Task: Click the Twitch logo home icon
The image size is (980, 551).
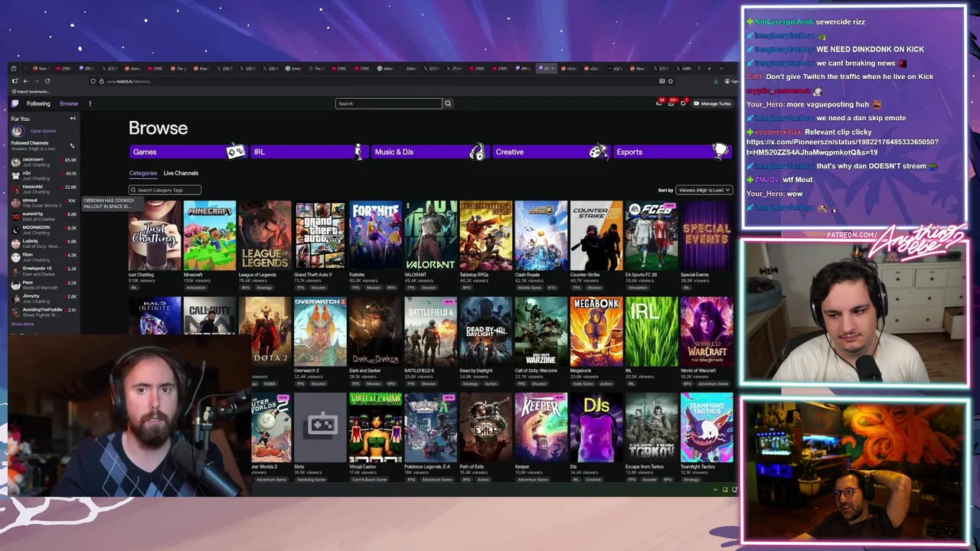Action: click(x=15, y=103)
